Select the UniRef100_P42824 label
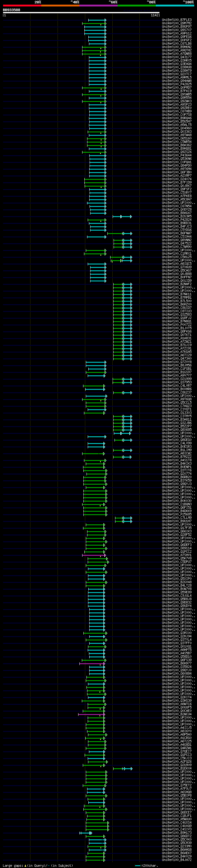The height and width of the screenshot is (868, 197). (177, 220)
